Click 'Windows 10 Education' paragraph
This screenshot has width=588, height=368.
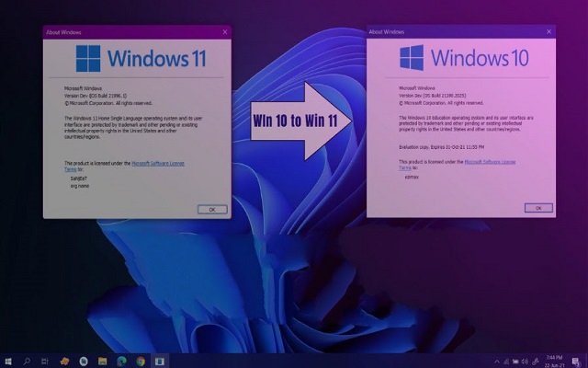coord(466,123)
